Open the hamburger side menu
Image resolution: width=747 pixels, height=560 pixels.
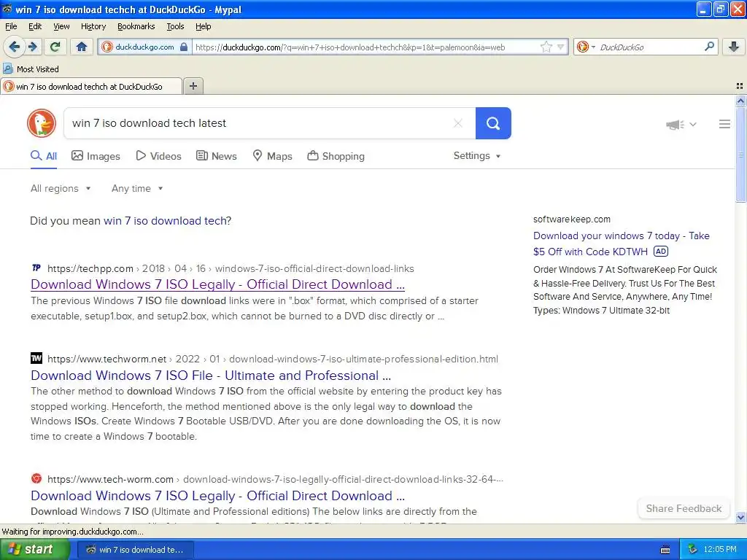pyautogui.click(x=724, y=124)
